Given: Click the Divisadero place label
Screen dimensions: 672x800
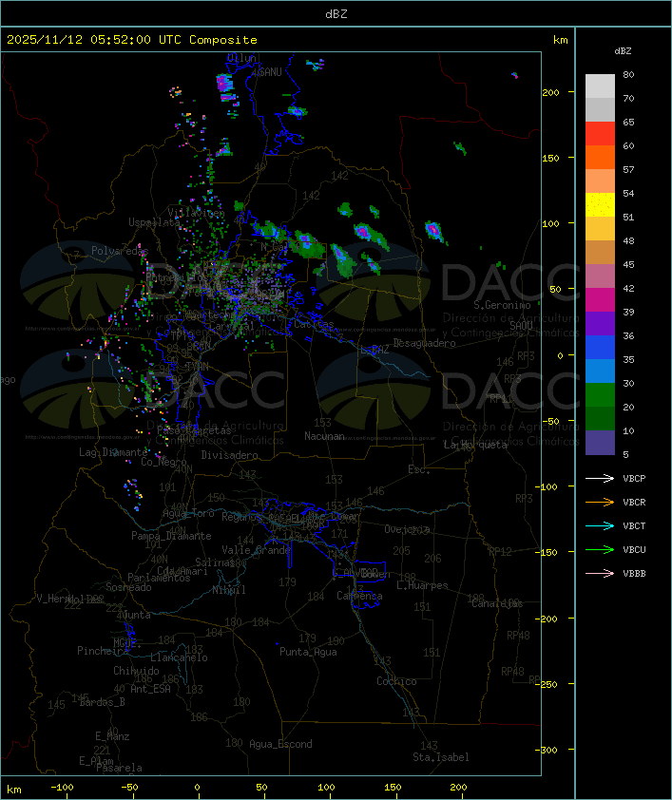Looking at the screenshot, I should point(229,454).
